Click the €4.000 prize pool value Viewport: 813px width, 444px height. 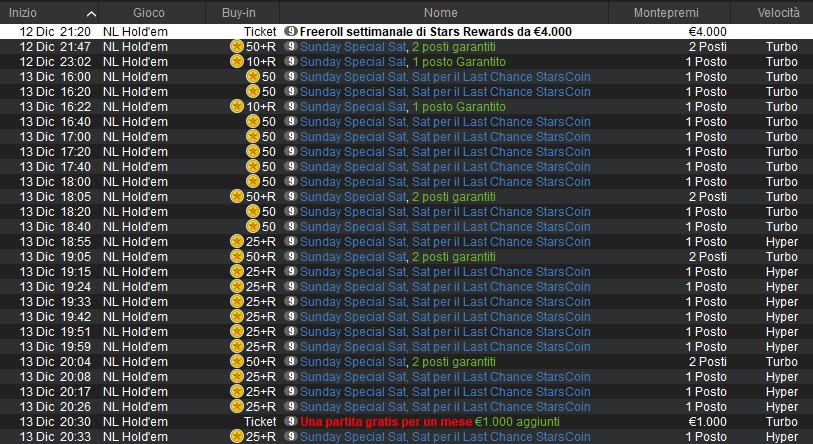(x=707, y=32)
